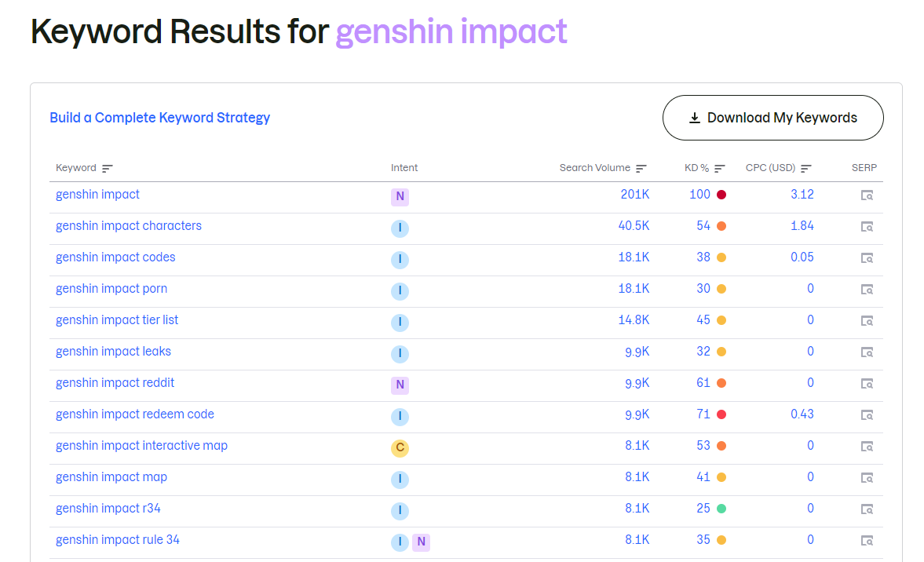Click the genshin impact interactive map keyword

[141, 446]
